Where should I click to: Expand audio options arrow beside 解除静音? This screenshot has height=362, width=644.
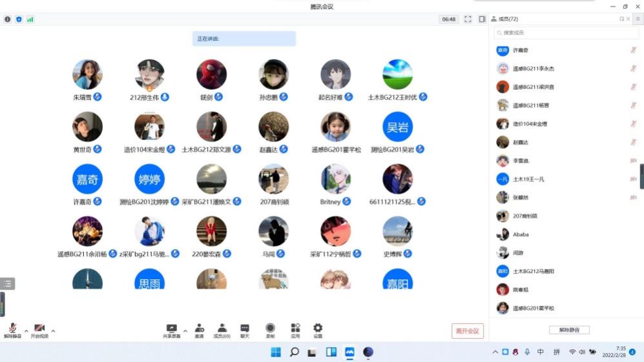pos(26,331)
